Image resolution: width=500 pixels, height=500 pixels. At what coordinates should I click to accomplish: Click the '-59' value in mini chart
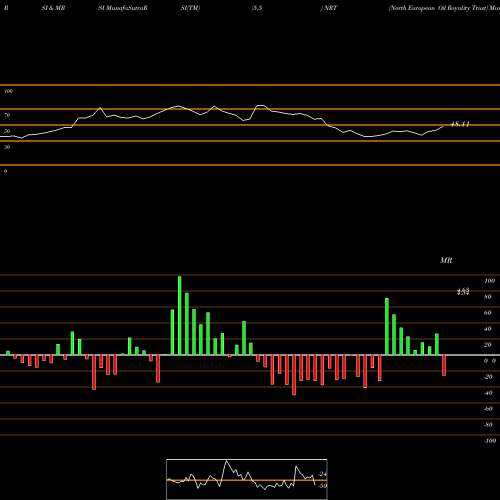pyautogui.click(x=322, y=486)
